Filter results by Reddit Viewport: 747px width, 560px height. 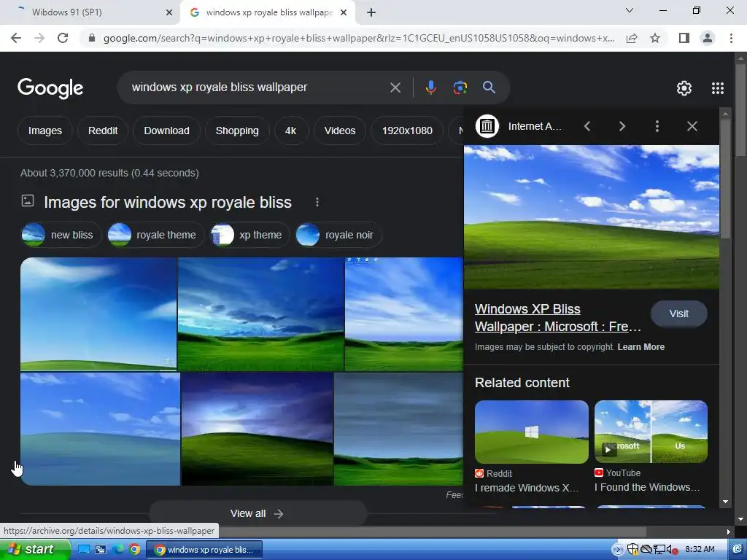(103, 131)
